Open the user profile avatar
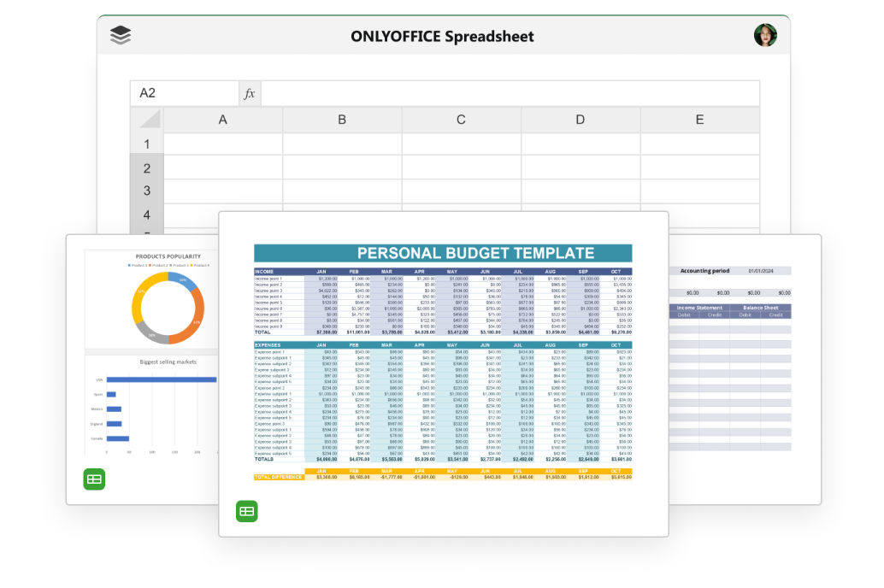This screenshot has width=884, height=588. [765, 35]
